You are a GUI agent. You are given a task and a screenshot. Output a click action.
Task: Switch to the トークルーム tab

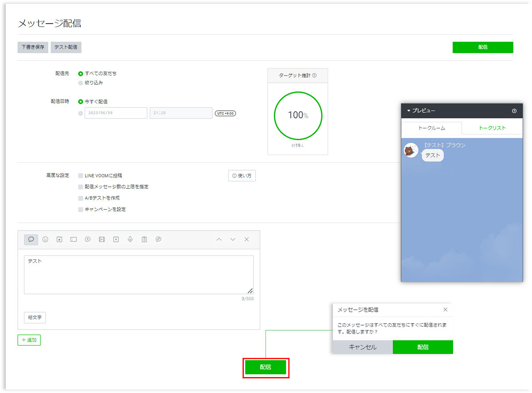tap(431, 128)
